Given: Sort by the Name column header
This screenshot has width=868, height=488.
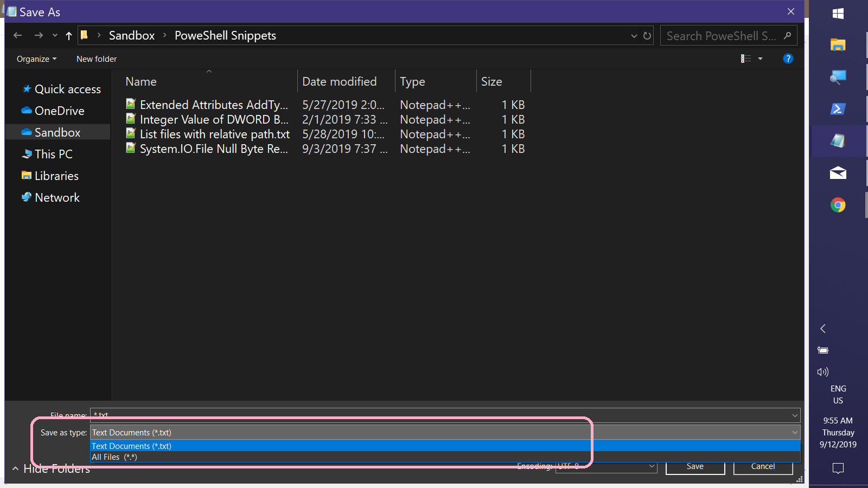Looking at the screenshot, I should [x=141, y=81].
